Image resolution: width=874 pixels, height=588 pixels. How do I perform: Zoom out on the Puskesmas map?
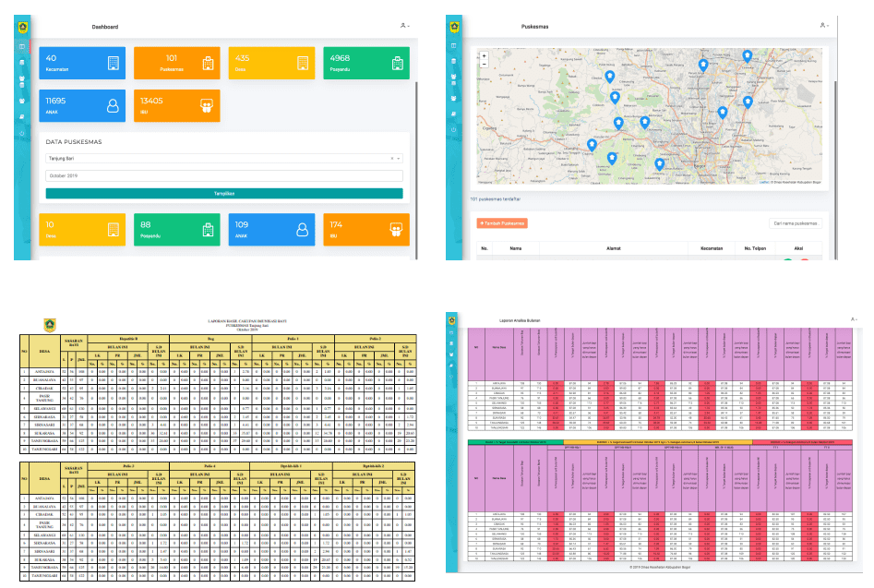pyautogui.click(x=484, y=64)
